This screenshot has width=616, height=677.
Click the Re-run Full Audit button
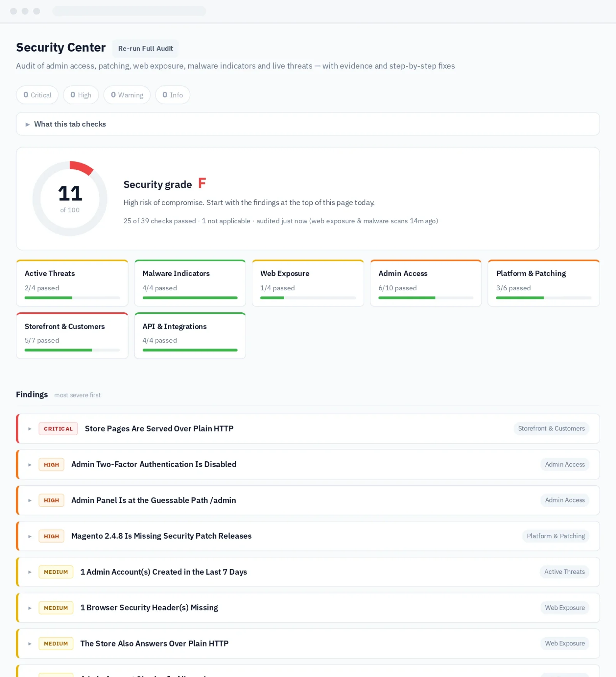(x=146, y=49)
